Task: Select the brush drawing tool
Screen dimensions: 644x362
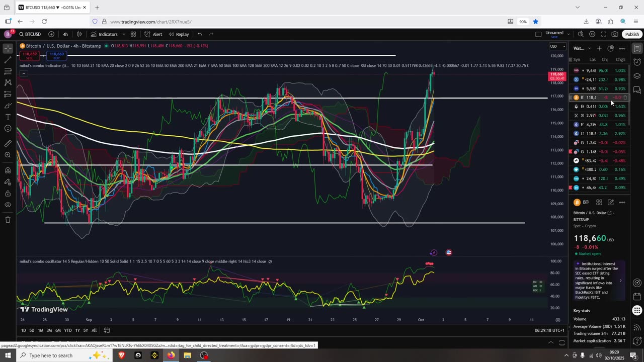Action: tap(8, 106)
